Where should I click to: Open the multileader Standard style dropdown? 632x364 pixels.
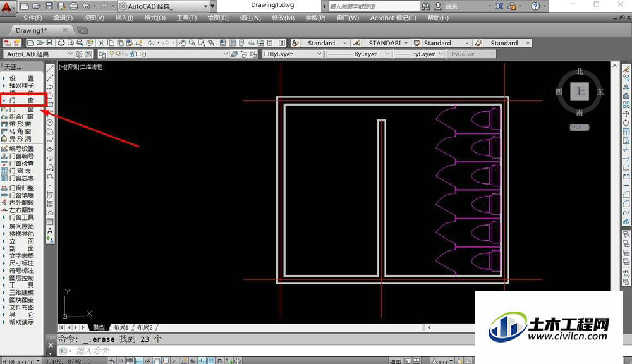(507, 43)
